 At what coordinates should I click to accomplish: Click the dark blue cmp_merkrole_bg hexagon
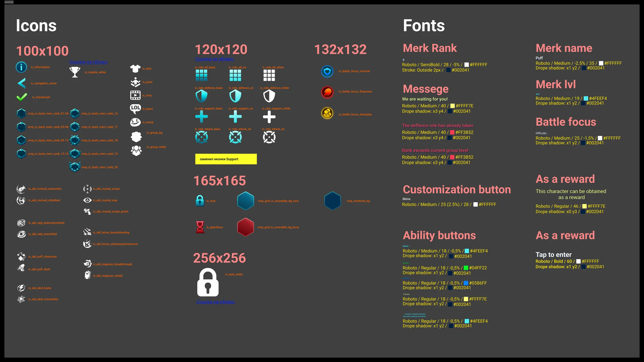[x=333, y=201]
